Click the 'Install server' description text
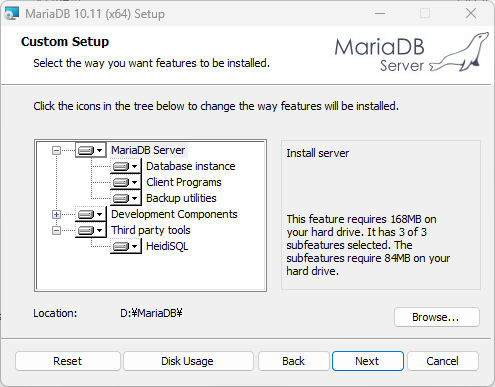Image resolution: width=495 pixels, height=387 pixels. pyautogui.click(x=317, y=153)
